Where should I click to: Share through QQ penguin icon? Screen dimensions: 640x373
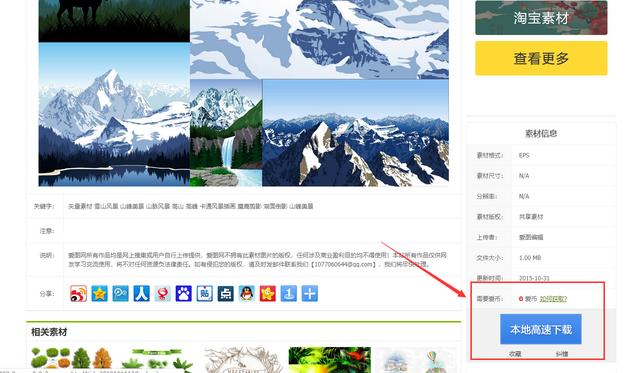point(247,293)
